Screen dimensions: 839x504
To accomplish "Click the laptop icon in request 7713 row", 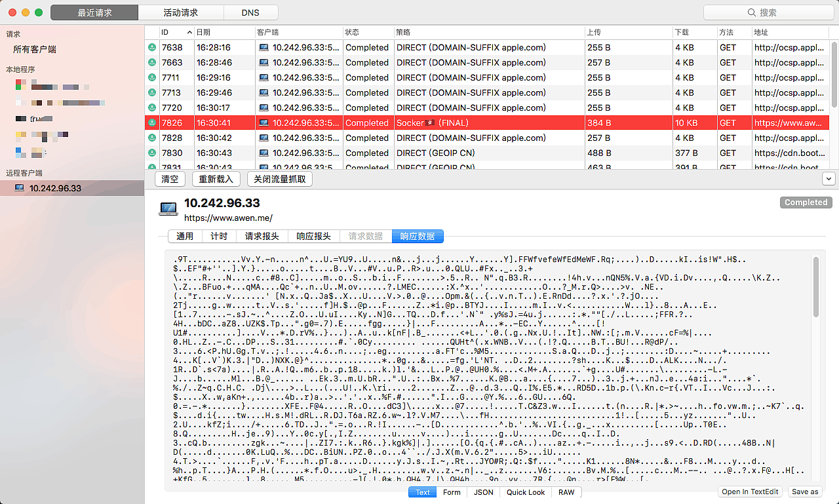I will tap(263, 92).
